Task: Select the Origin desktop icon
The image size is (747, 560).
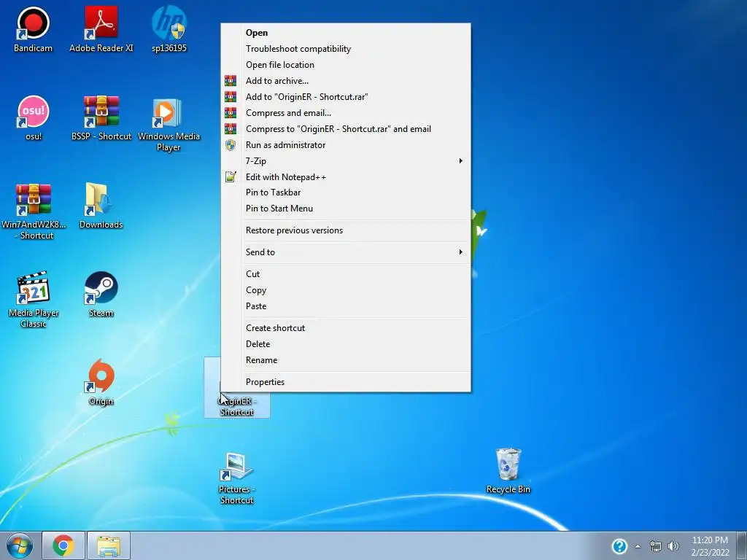Action: (x=101, y=382)
